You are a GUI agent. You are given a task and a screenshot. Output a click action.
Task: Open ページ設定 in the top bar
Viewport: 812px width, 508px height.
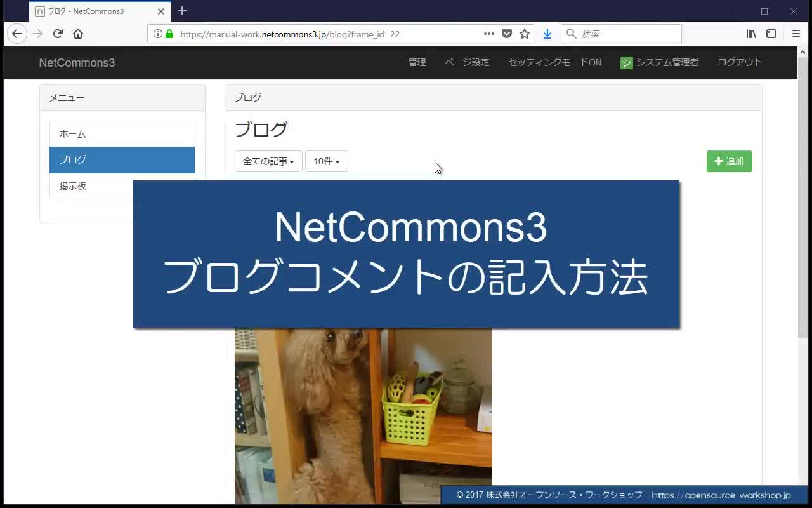click(x=467, y=62)
